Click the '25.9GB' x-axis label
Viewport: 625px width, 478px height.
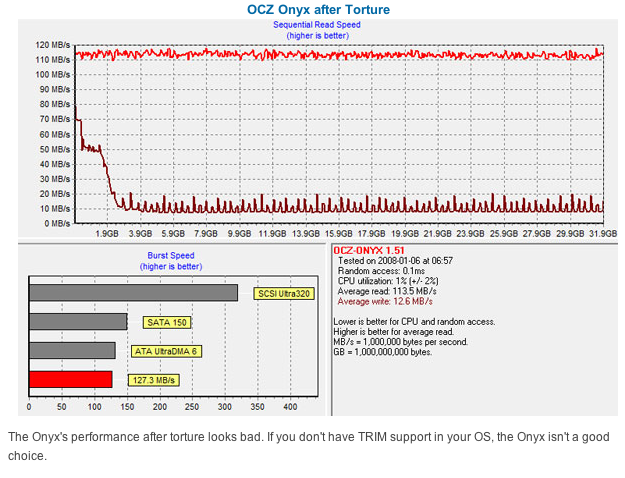point(504,233)
